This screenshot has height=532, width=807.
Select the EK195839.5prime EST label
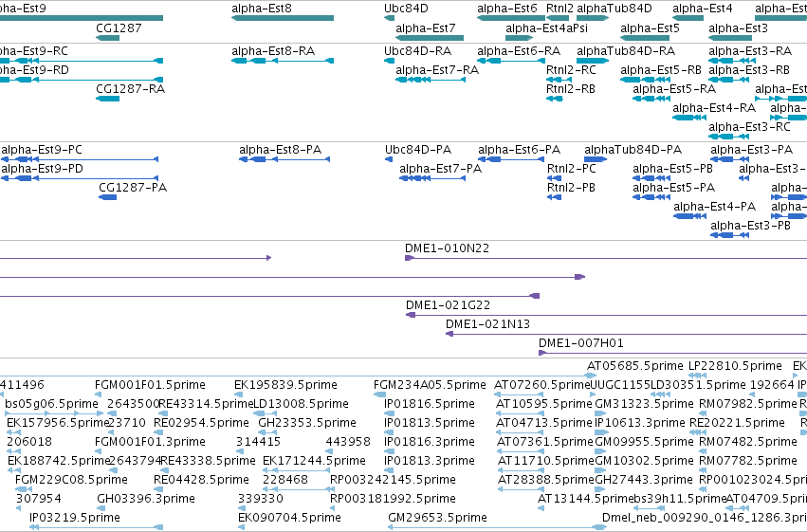coord(285,384)
